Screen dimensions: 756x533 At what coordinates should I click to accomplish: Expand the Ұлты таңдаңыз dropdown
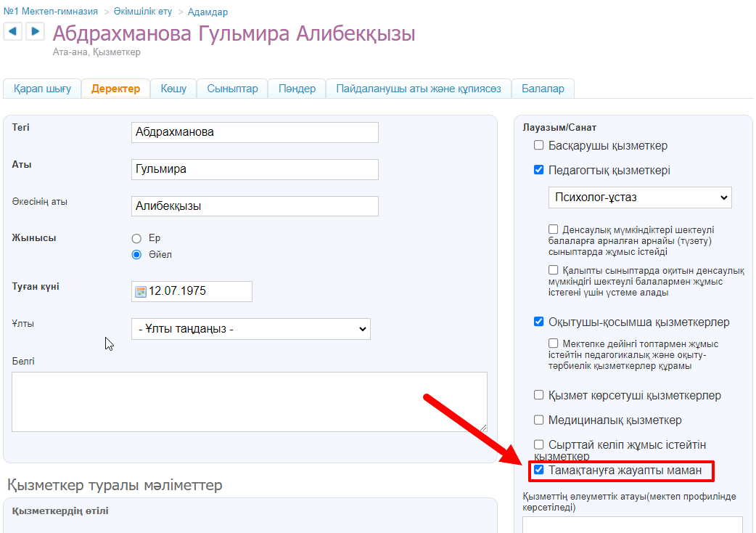(250, 329)
